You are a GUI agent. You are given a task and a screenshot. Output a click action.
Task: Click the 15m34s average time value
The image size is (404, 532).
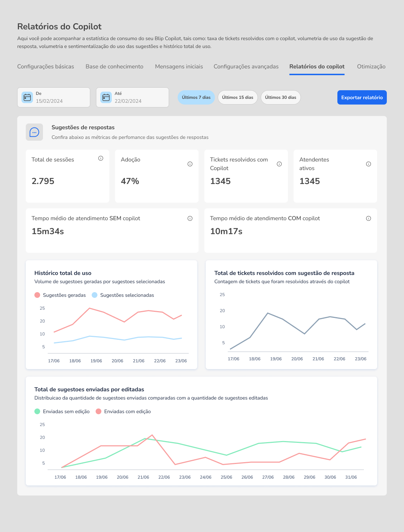[48, 231]
